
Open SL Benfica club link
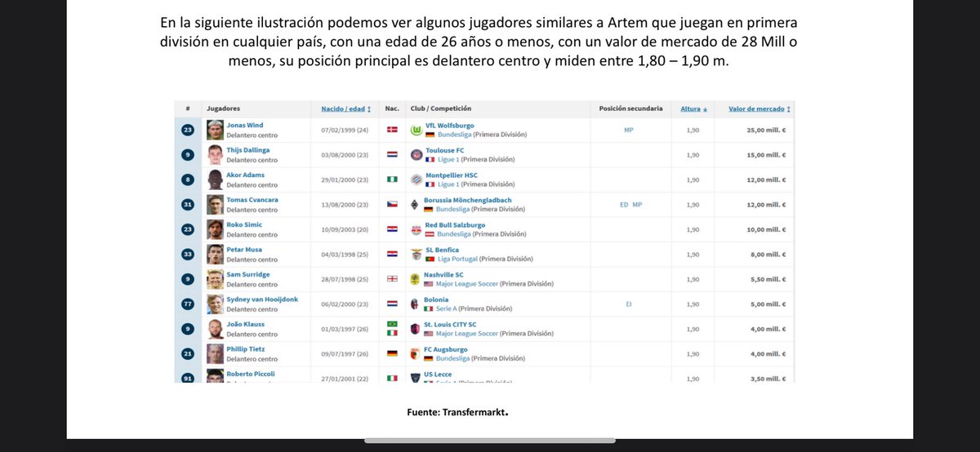pos(442,250)
